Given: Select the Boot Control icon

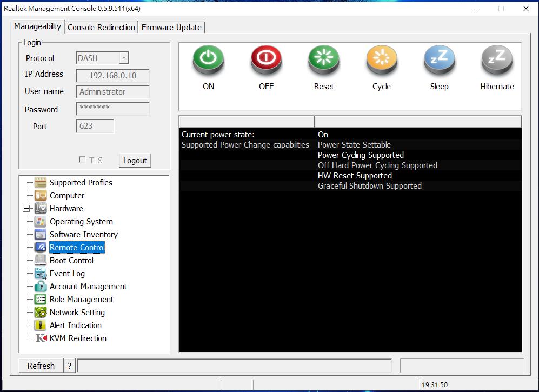Looking at the screenshot, I should click(x=41, y=260).
